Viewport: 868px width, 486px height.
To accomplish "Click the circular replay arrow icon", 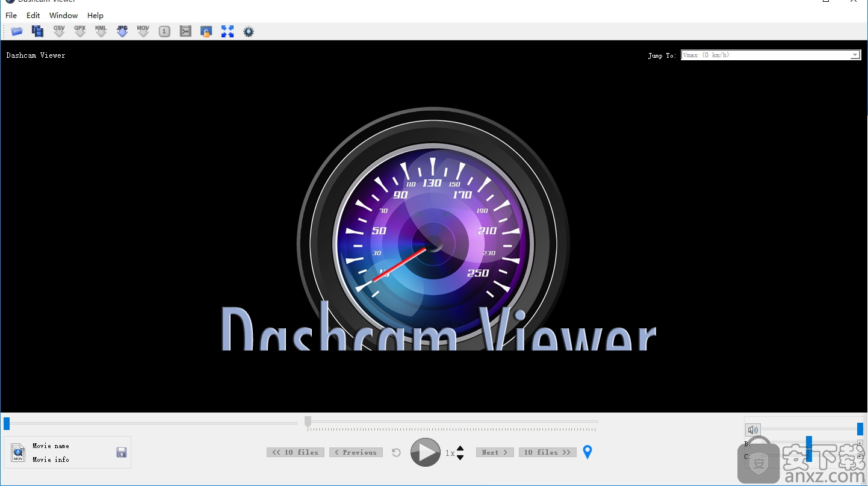I will [x=396, y=452].
